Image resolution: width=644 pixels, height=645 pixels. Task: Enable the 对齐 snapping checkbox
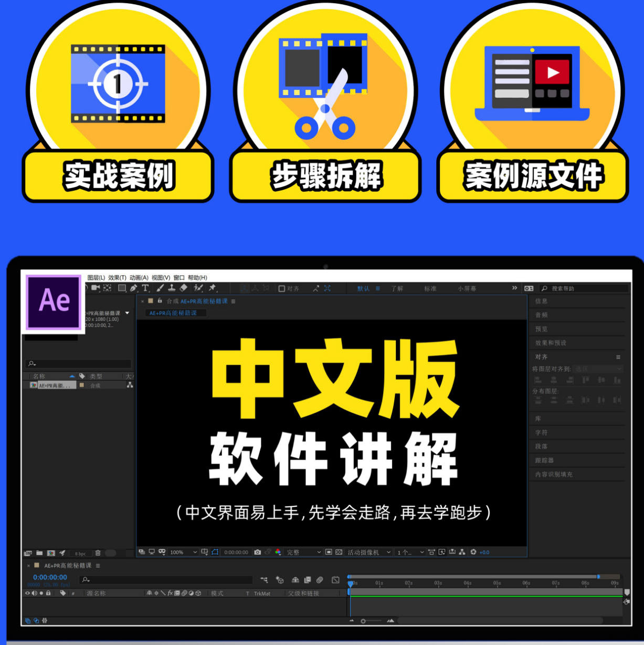(282, 288)
